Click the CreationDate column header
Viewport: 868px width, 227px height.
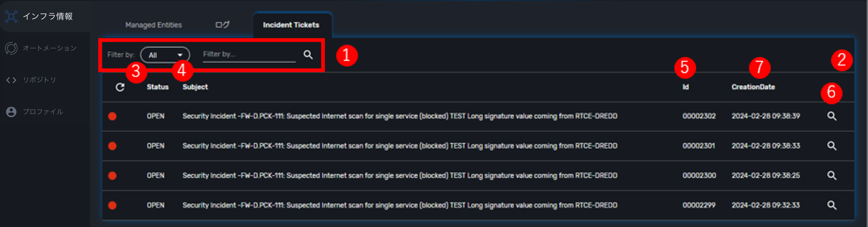pos(753,87)
